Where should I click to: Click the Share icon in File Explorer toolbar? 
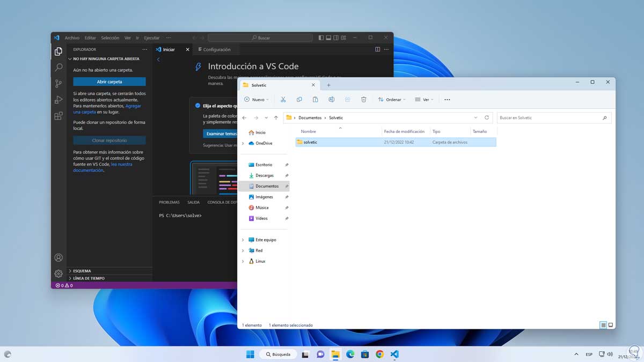point(347,99)
